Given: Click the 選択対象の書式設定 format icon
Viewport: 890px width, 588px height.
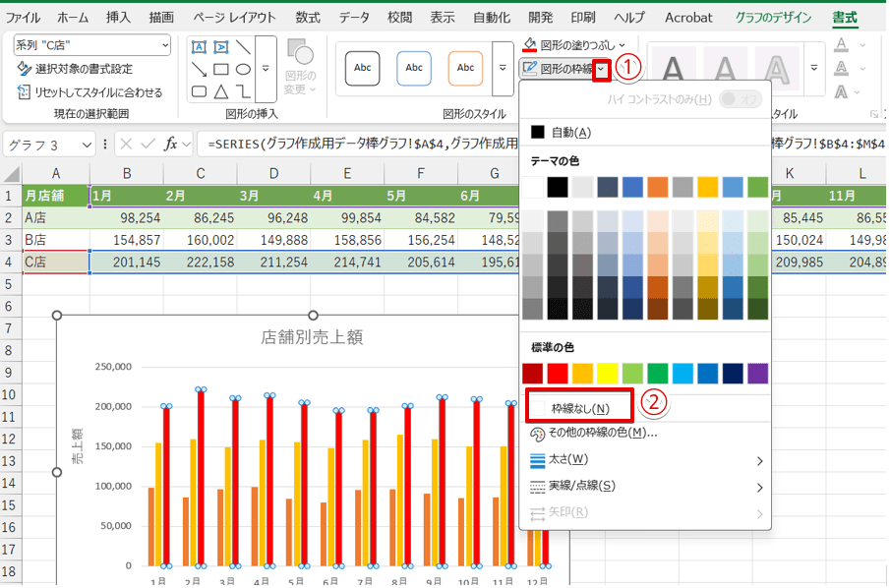Looking at the screenshot, I should [x=25, y=69].
